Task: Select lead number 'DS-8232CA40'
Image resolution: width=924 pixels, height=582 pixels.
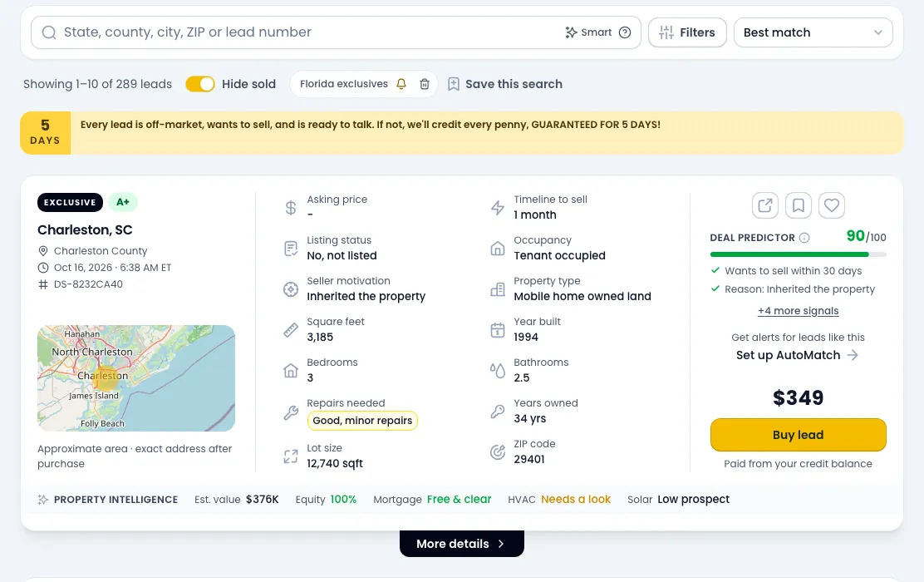Action: click(x=88, y=284)
